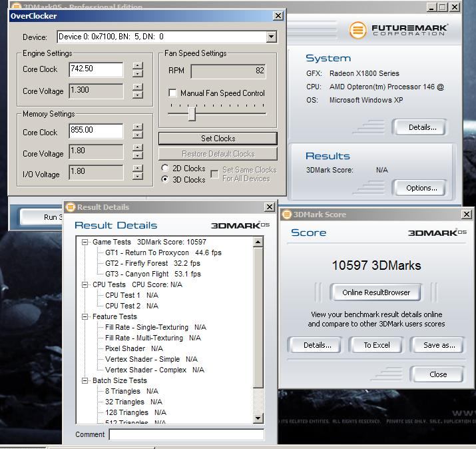This screenshot has height=449, width=476.
Task: Increase Engine Core Clock with the up spinner
Action: (138, 66)
